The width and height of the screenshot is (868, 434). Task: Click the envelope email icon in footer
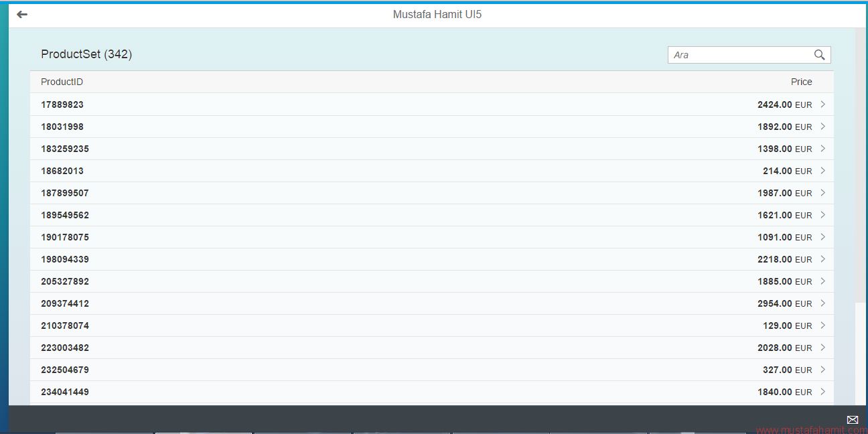(x=853, y=420)
